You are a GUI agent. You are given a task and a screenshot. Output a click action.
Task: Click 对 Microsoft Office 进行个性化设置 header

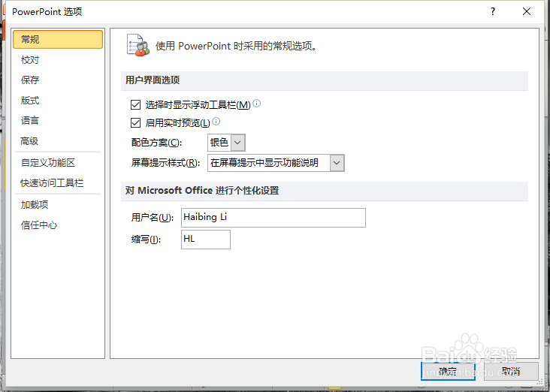(x=202, y=191)
